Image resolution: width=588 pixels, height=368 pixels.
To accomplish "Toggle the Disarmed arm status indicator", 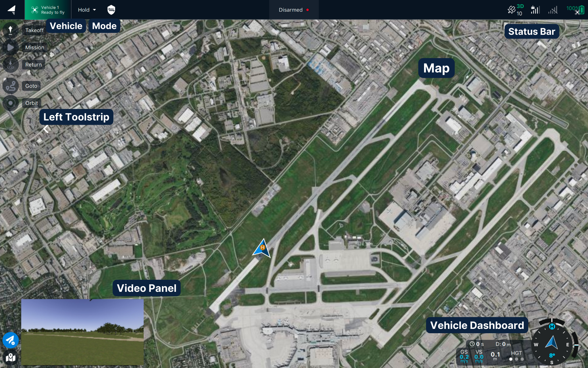I will click(294, 10).
